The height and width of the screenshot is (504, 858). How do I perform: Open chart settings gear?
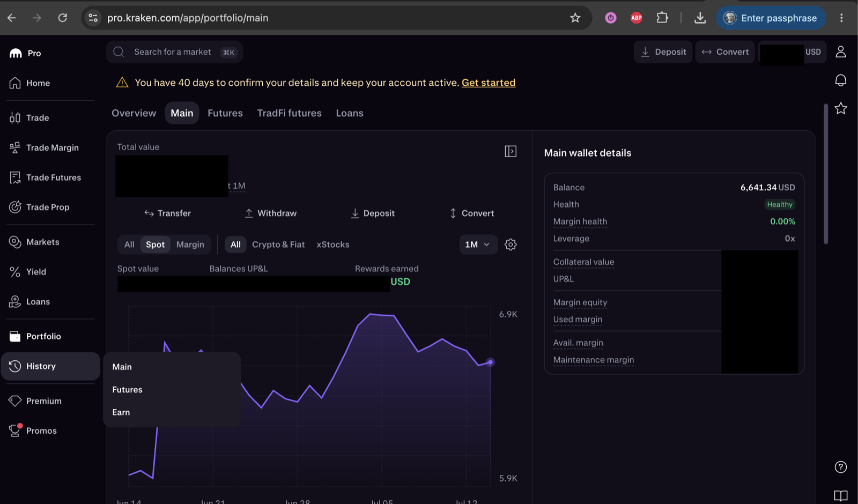[511, 244]
